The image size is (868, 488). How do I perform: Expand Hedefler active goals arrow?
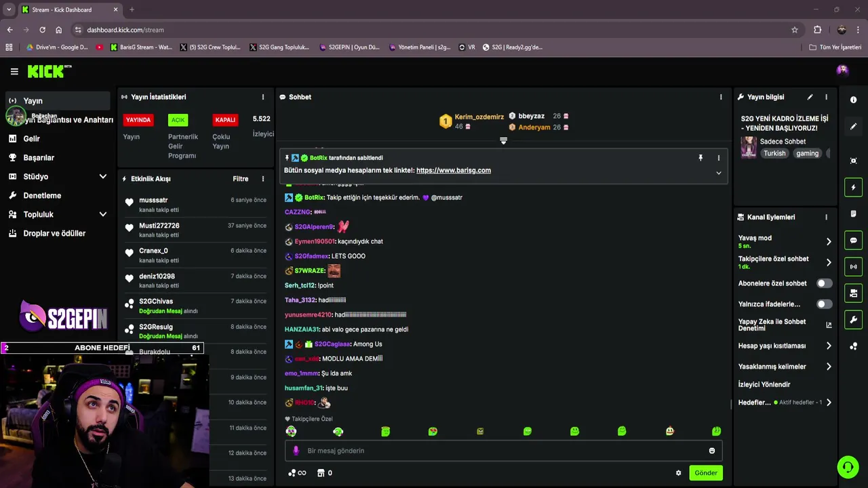[829, 403]
